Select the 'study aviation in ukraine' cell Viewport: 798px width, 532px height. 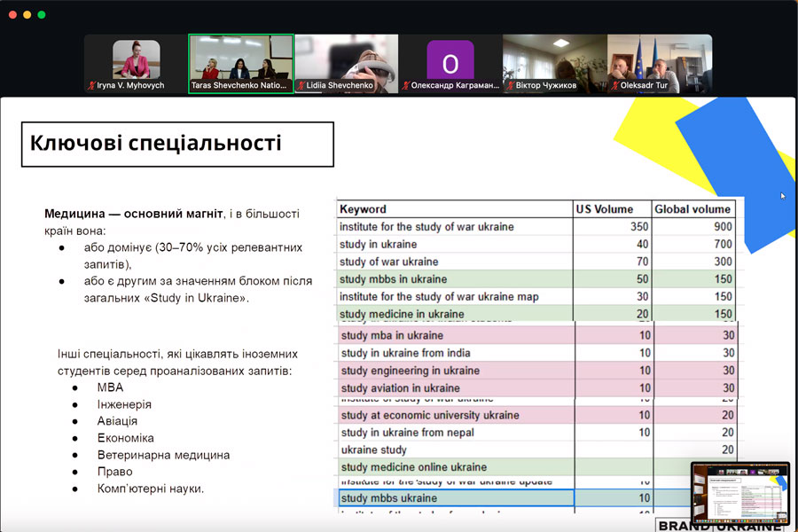pos(457,388)
